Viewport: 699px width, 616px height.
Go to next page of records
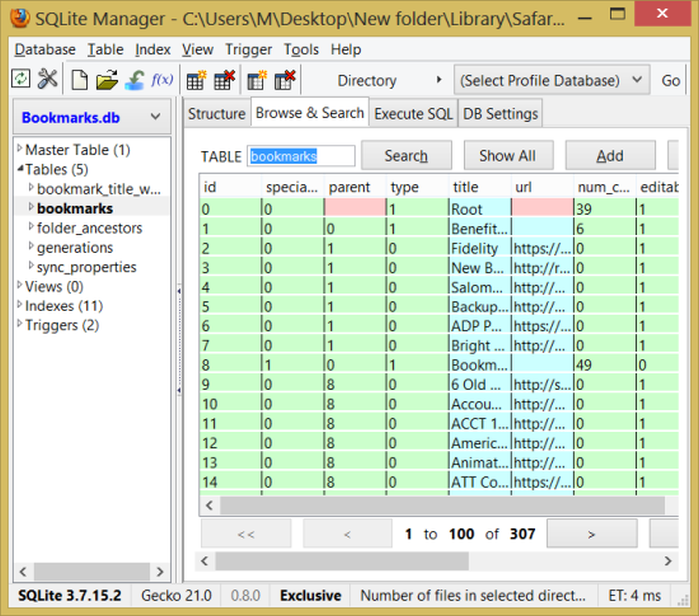coord(591,534)
